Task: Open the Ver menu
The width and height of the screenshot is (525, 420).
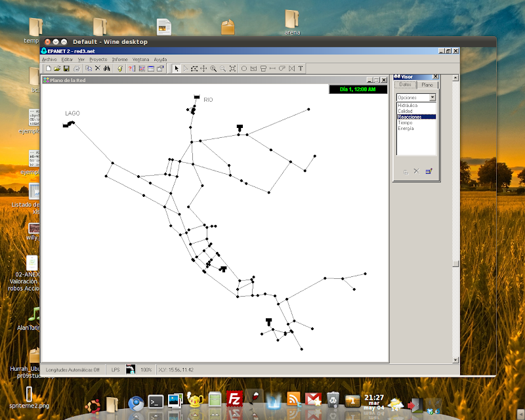Action: click(81, 59)
